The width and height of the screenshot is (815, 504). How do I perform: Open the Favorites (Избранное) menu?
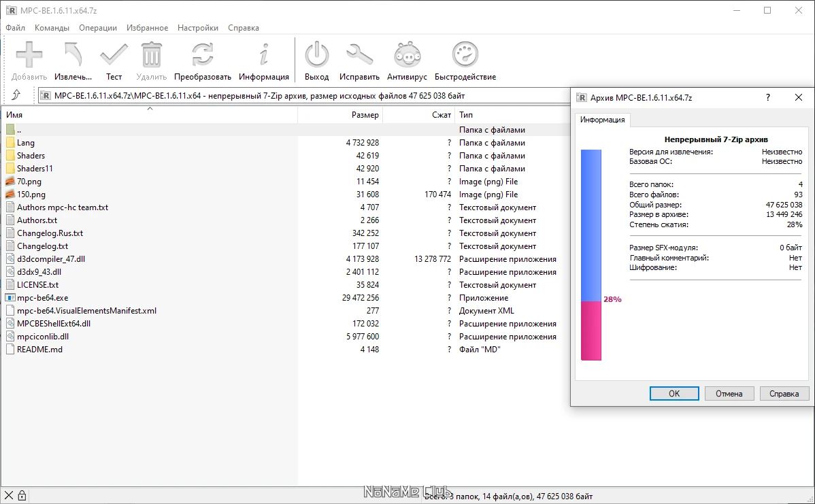click(x=147, y=28)
